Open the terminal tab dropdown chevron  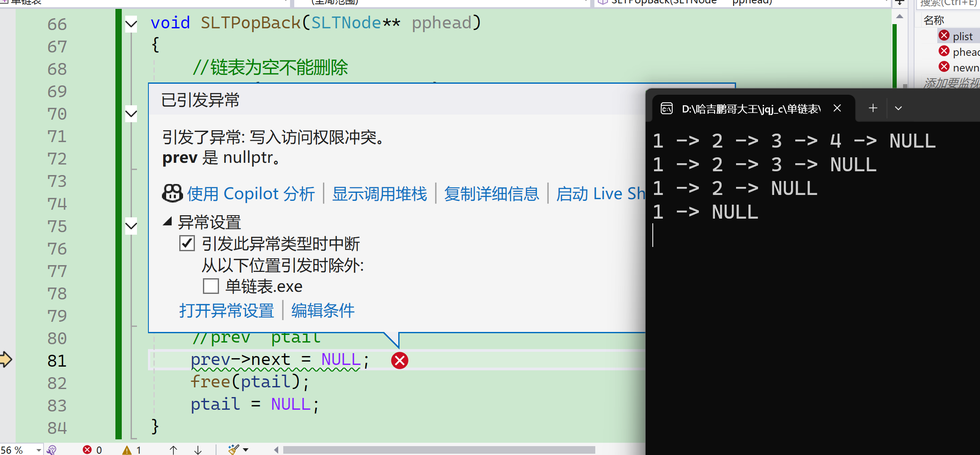(x=898, y=108)
